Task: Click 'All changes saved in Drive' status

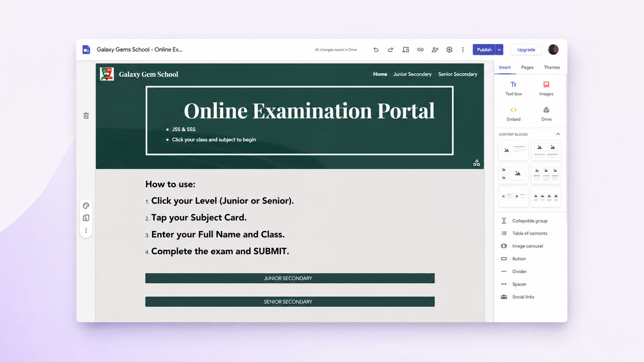Action: 336,50
